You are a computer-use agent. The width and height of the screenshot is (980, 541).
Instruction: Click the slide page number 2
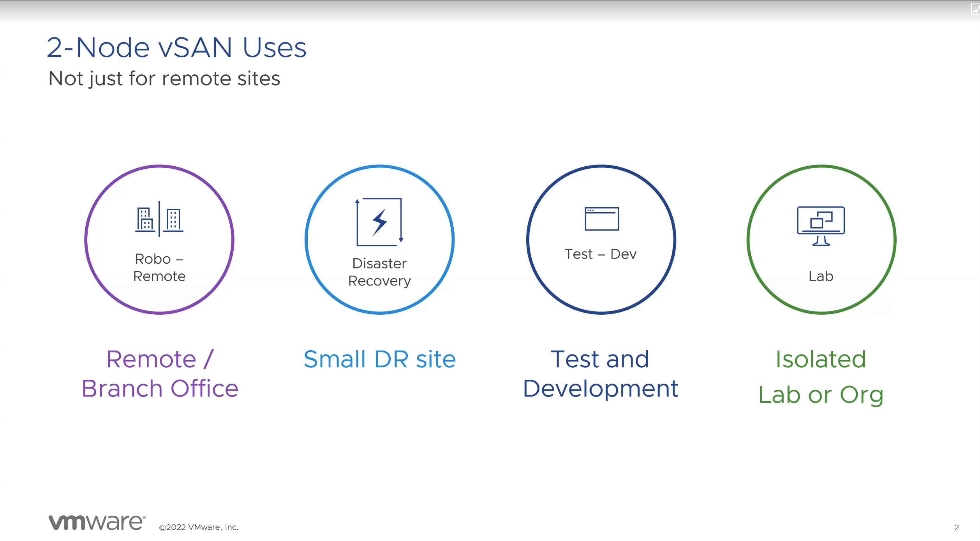(x=957, y=528)
